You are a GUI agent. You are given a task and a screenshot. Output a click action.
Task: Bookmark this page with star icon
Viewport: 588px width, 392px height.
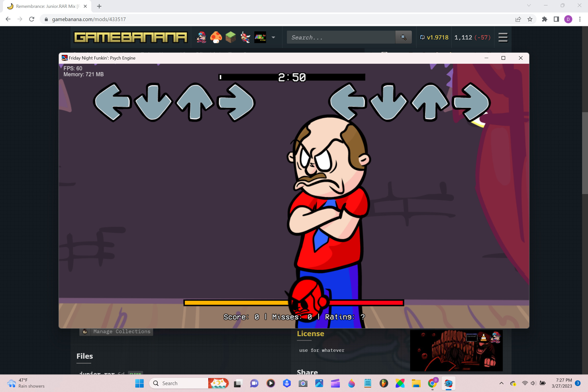click(x=530, y=19)
